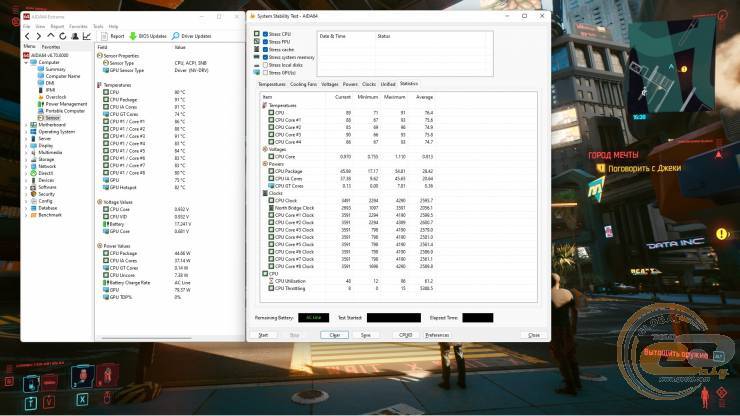Viewport: 740px width, 416px height.
Task: Click the refresh icon in AIDA64 toolbar
Action: click(x=63, y=36)
